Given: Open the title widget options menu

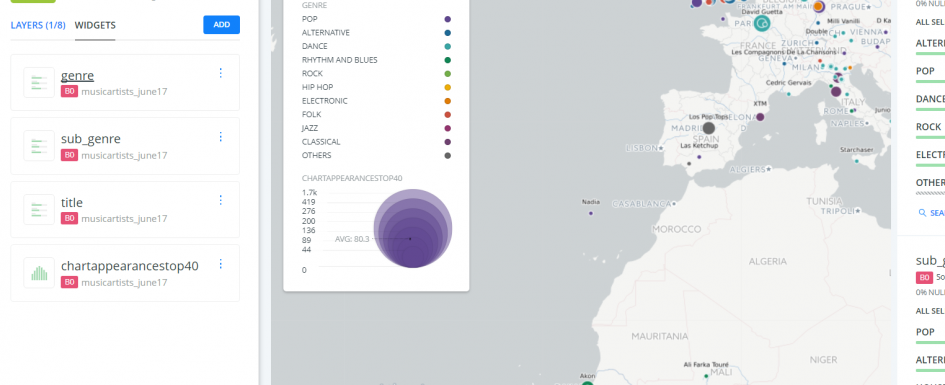Looking at the screenshot, I should (220, 200).
